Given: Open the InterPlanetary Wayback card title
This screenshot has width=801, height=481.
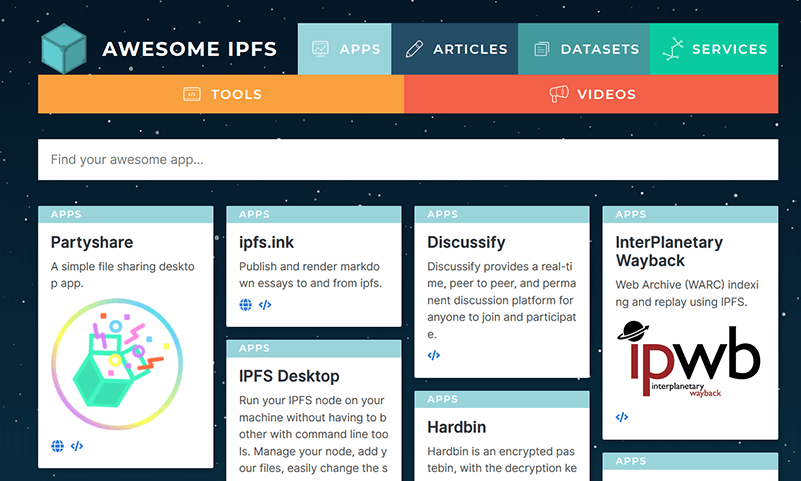Looking at the screenshot, I should point(669,251).
